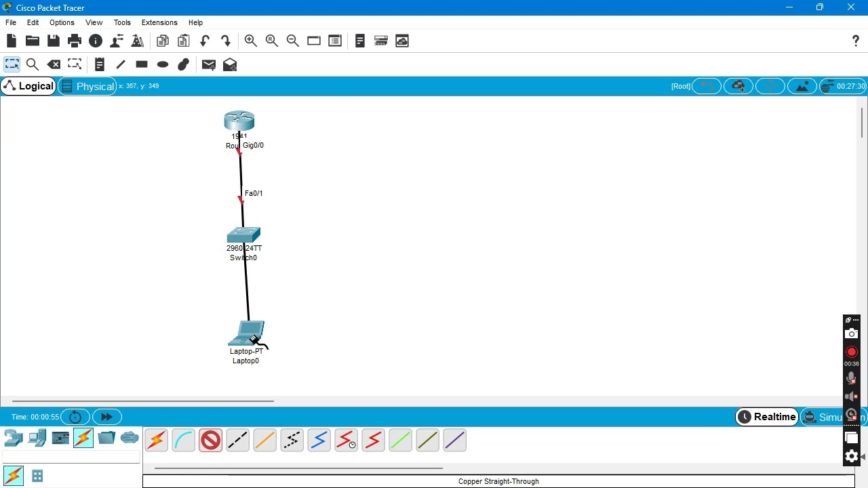Viewport: 868px width, 488px height.
Task: Choose the orange Fiber cable
Action: tap(264, 441)
